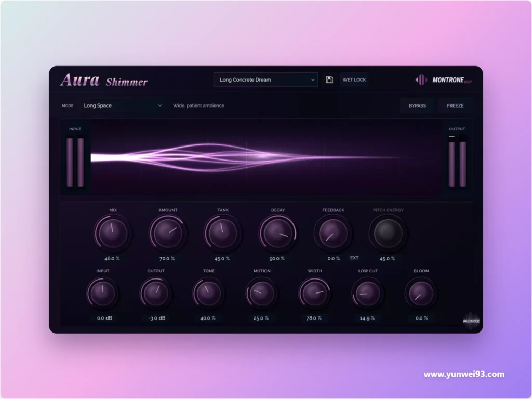Click the Amount value 70.0 %

[167, 258]
